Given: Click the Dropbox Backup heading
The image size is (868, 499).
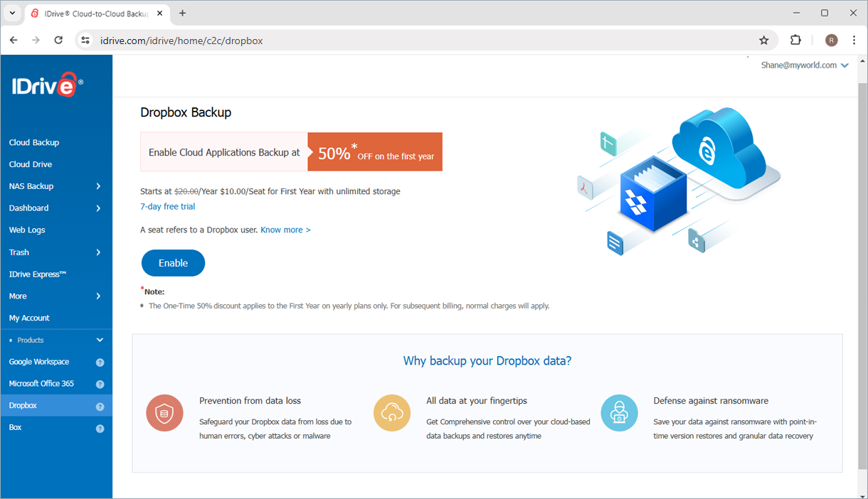Looking at the screenshot, I should pyautogui.click(x=186, y=112).
